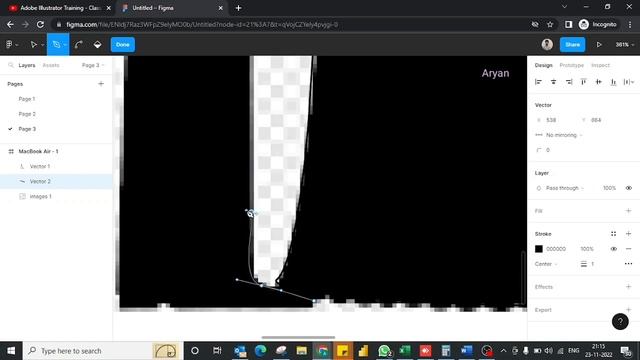
Task: Click Align right icon
Action: click(569, 82)
